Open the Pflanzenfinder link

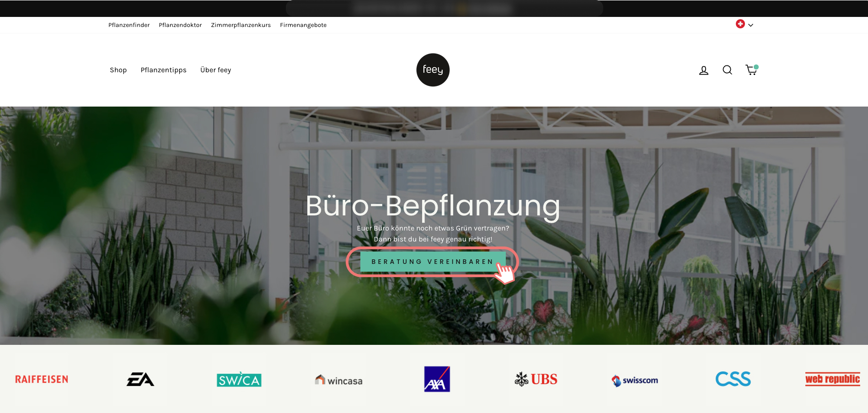pyautogui.click(x=129, y=25)
